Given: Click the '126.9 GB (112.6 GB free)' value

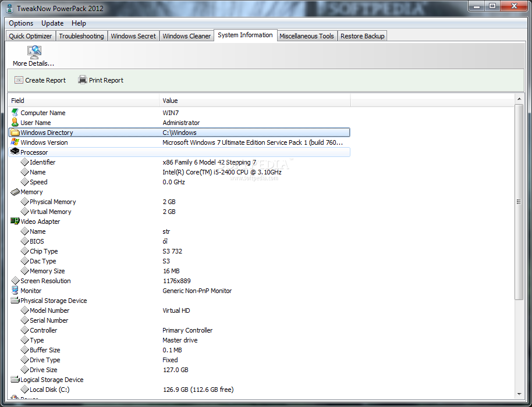Looking at the screenshot, I should 198,390.
